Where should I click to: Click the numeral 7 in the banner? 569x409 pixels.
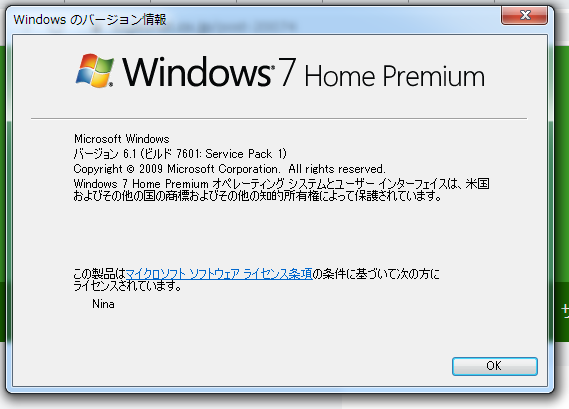[287, 72]
